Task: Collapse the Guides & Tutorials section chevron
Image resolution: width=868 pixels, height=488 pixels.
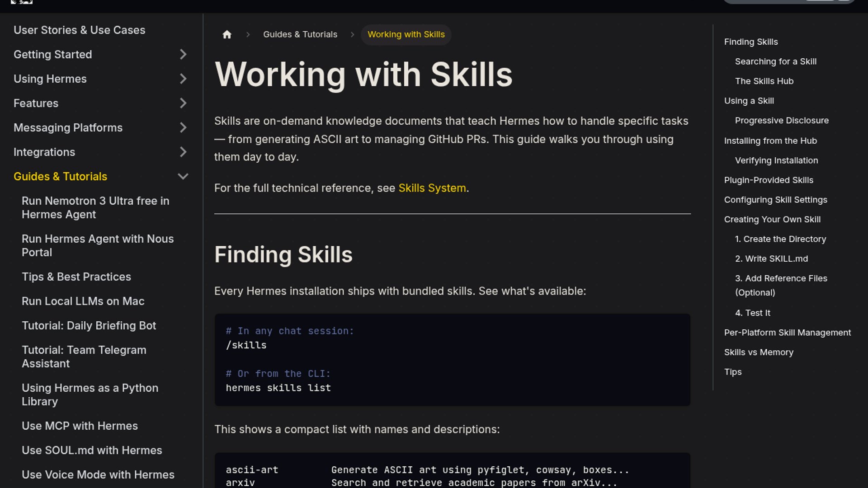Action: point(183,176)
